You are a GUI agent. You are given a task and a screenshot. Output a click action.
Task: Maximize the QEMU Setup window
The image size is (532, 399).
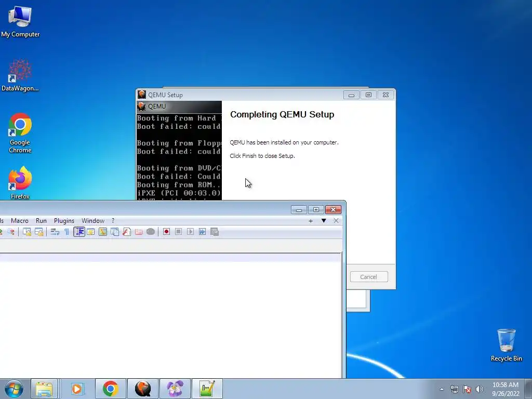pyautogui.click(x=368, y=95)
